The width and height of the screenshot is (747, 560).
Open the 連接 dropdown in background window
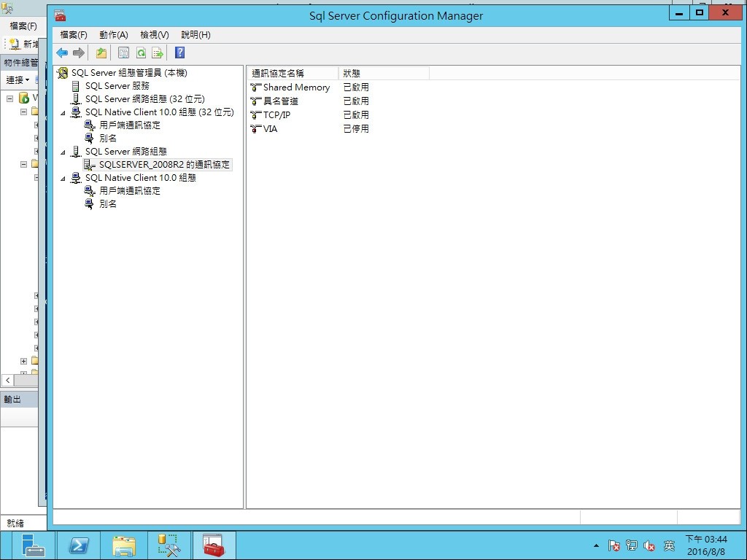18,80
